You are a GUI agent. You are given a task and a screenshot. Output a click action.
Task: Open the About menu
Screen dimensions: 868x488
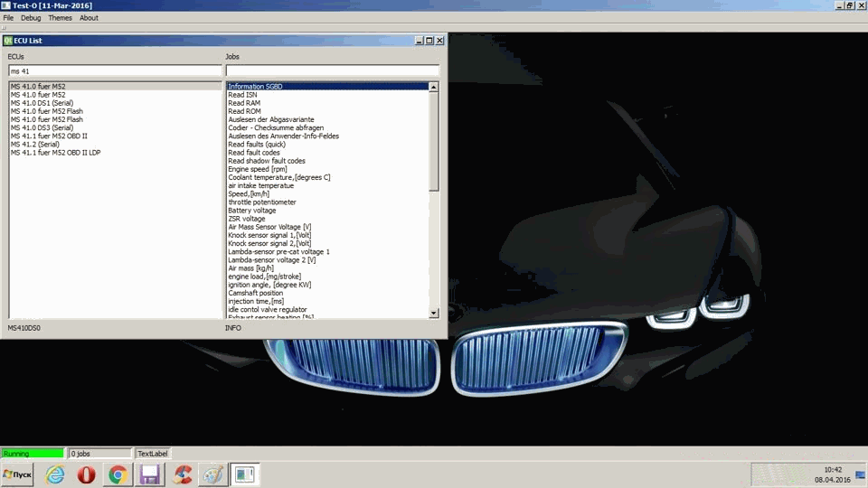[89, 18]
